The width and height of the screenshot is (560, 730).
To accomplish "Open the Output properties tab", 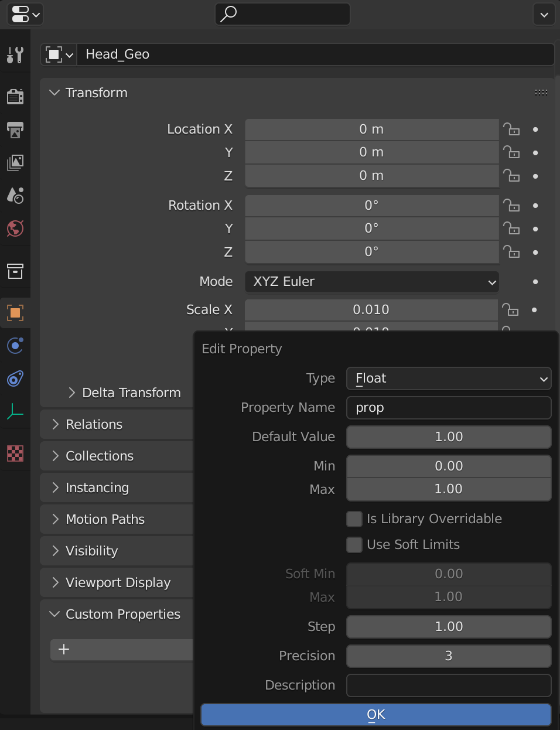I will [15, 129].
